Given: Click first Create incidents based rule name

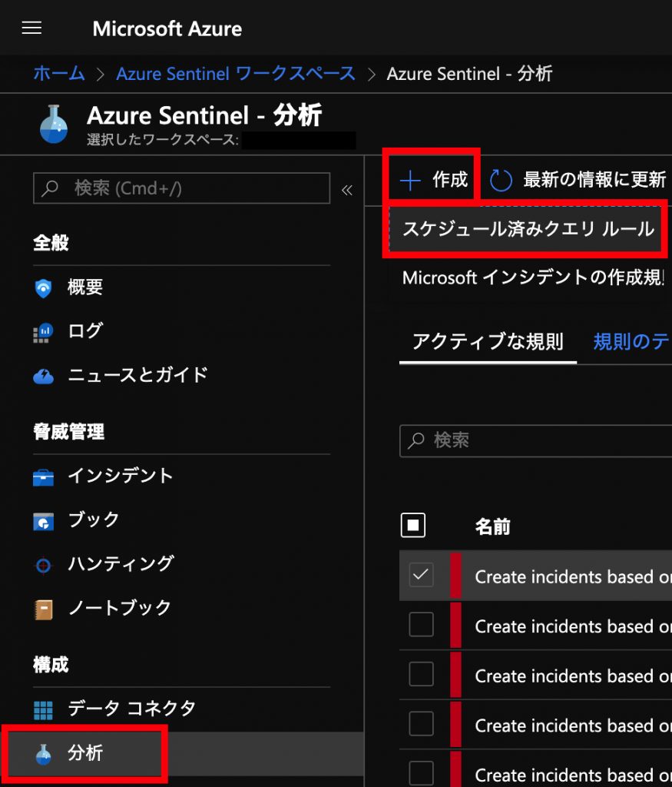Looking at the screenshot, I should pyautogui.click(x=573, y=577).
